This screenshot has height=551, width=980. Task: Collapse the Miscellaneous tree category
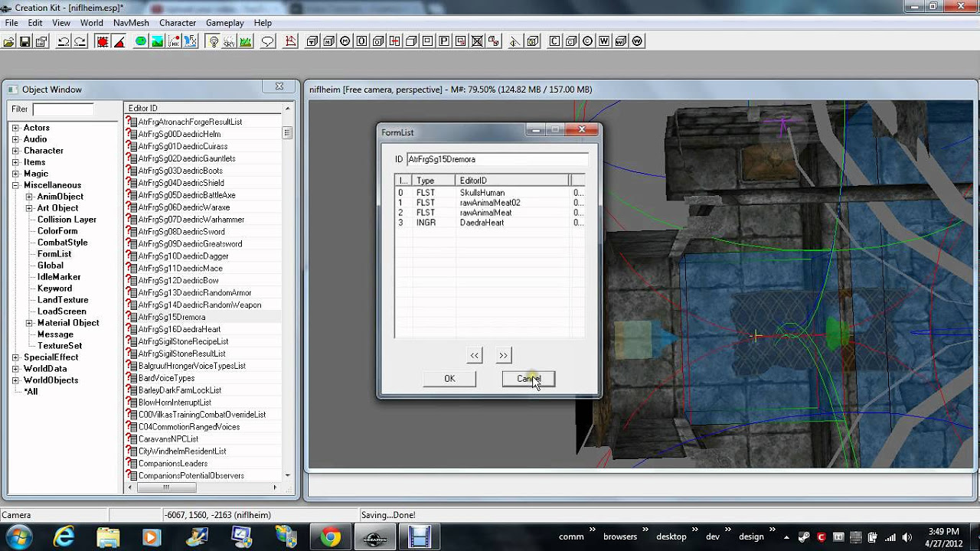point(15,185)
